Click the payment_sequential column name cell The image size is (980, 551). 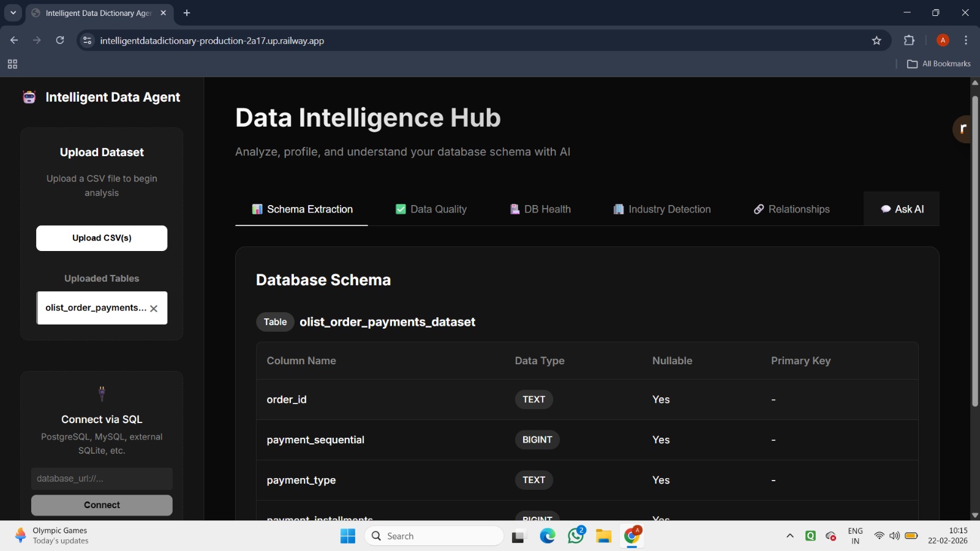click(x=315, y=440)
